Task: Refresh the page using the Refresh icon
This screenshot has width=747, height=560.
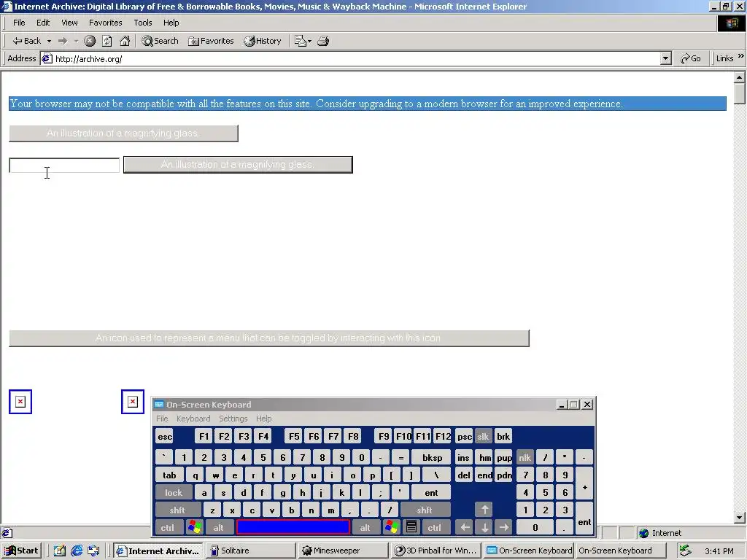Action: 107,41
